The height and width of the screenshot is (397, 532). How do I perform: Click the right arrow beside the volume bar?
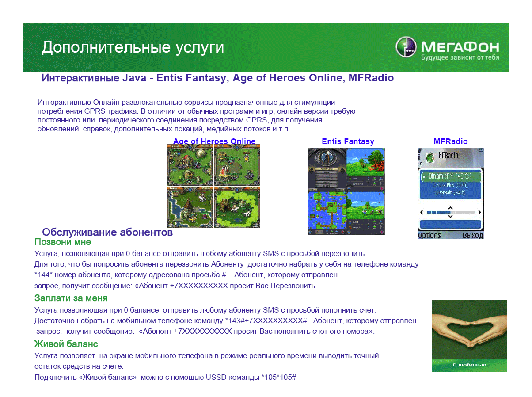[479, 212]
